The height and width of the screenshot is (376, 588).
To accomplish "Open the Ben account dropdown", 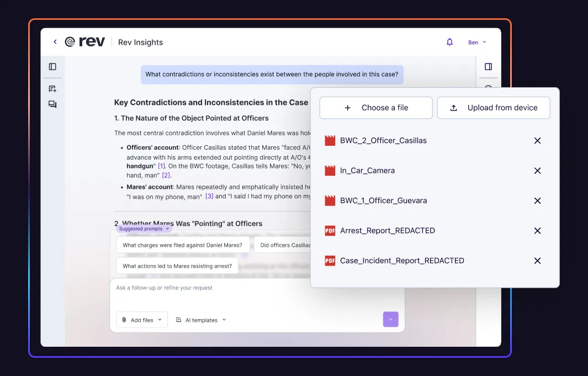I will [x=477, y=43].
